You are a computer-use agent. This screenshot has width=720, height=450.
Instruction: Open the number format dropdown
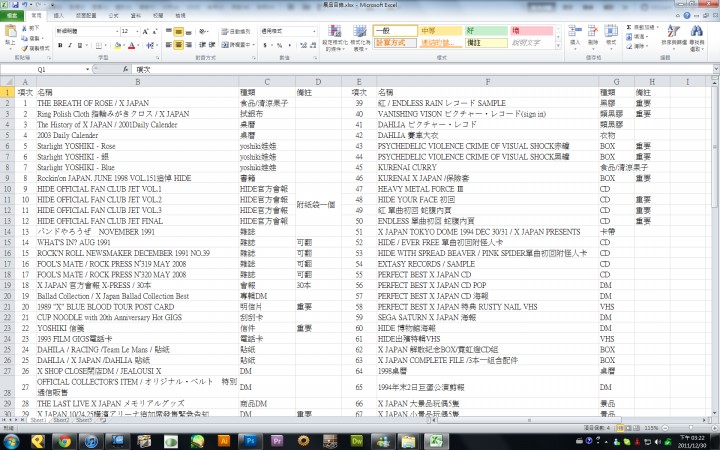[x=314, y=31]
